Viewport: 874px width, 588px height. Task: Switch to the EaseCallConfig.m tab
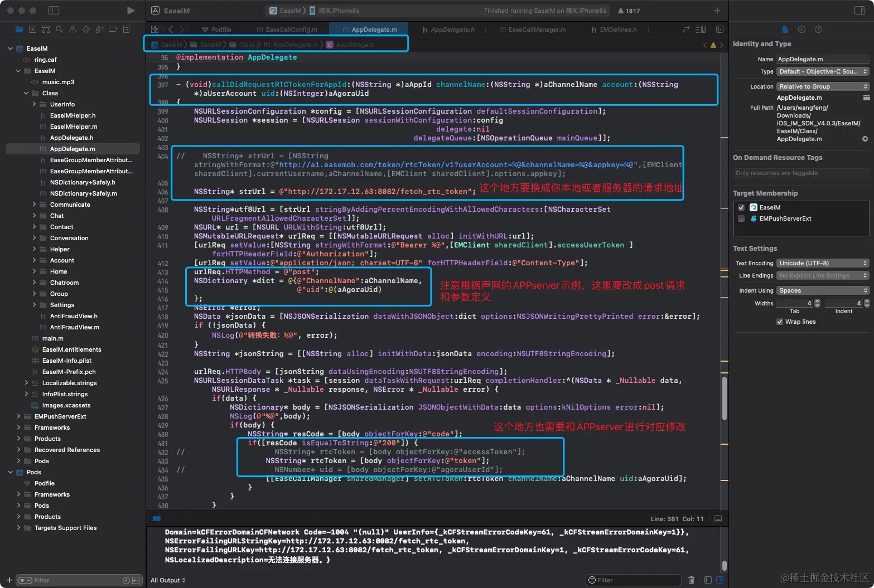(287, 30)
